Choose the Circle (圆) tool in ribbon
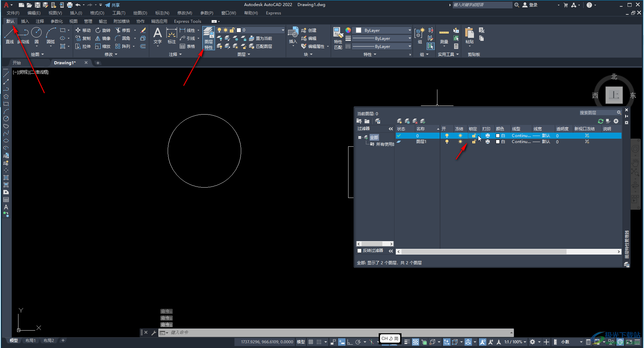This screenshot has height=348, width=644. point(36,36)
